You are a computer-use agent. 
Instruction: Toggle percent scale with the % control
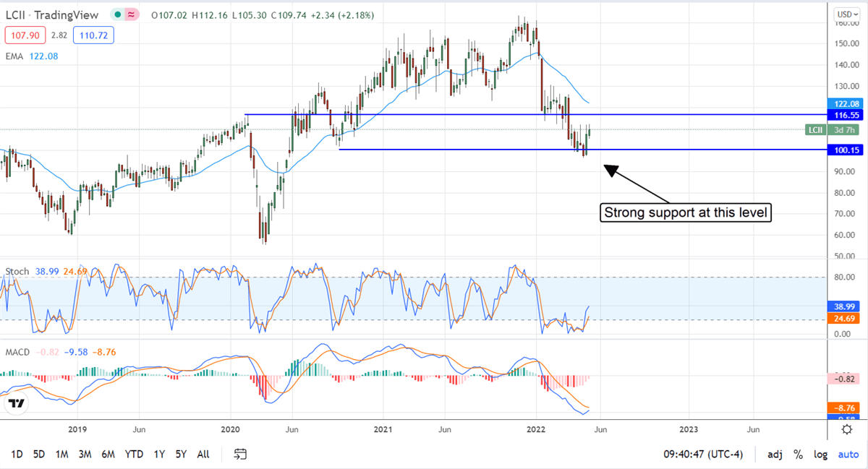pyautogui.click(x=798, y=454)
